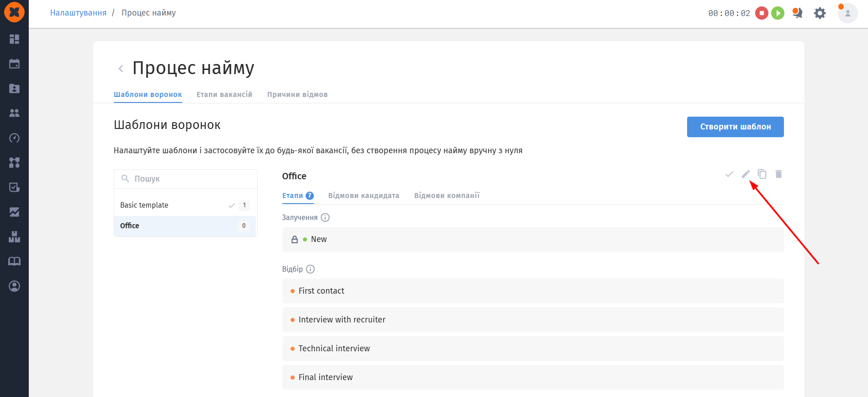The height and width of the screenshot is (397, 868).
Task: Show info about Відбір stage group
Action: pos(311,269)
